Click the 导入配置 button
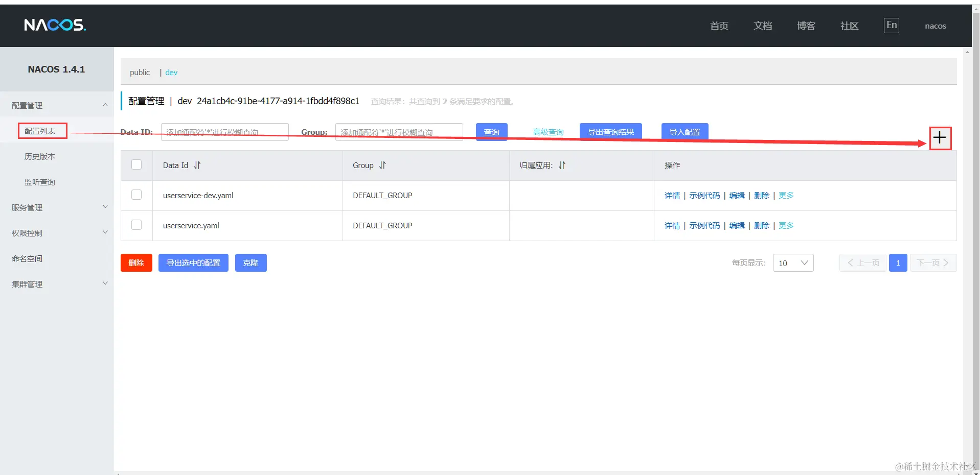 pyautogui.click(x=685, y=132)
